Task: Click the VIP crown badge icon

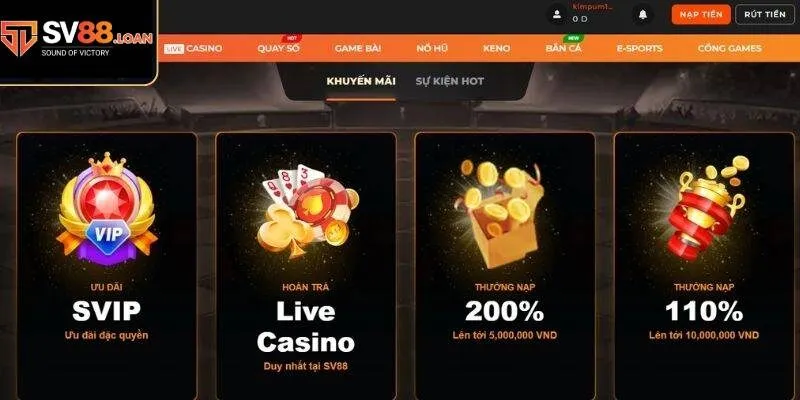Action: tap(107, 209)
